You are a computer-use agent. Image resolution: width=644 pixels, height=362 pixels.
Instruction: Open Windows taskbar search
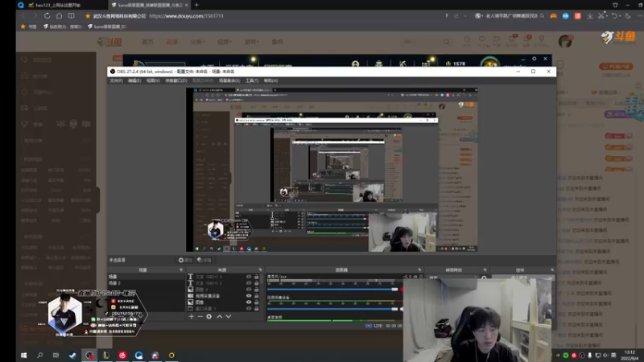(39, 356)
